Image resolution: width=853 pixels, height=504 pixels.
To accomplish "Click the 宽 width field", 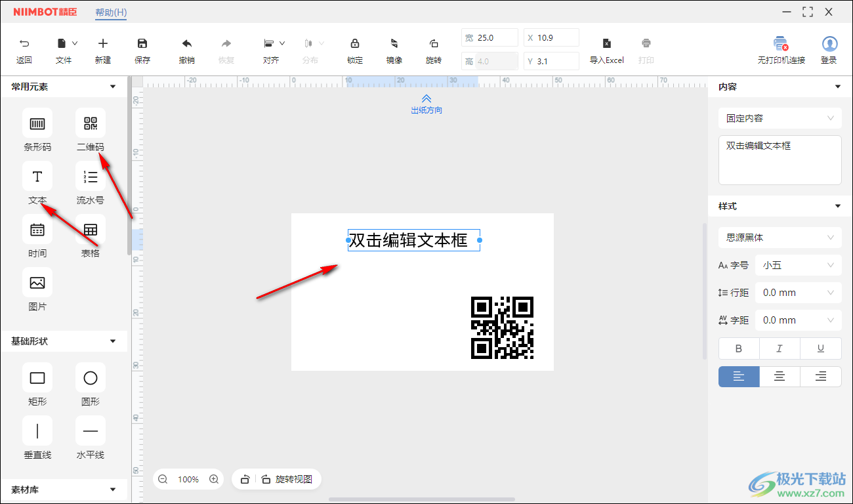I will pyautogui.click(x=489, y=37).
